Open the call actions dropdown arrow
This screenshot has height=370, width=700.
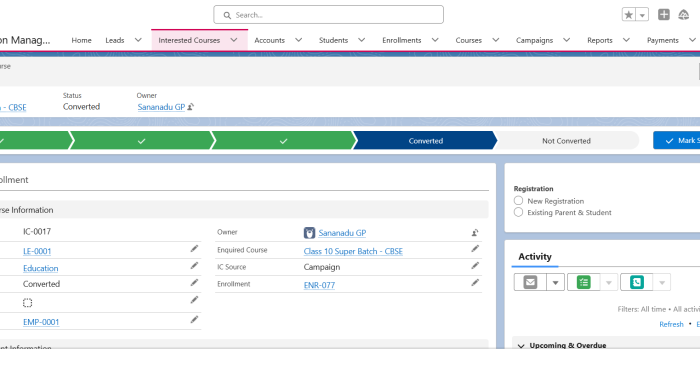click(662, 282)
